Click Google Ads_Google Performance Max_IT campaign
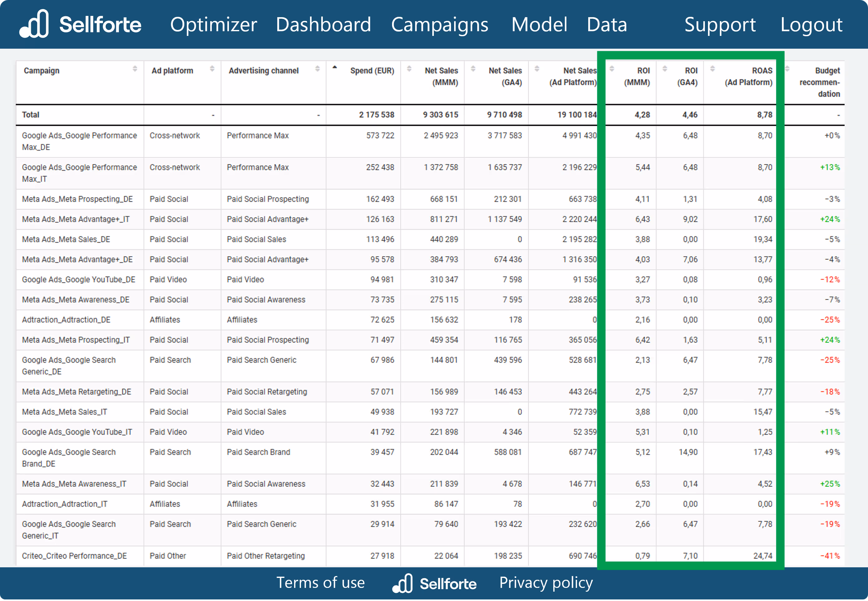This screenshot has height=601, width=868. 80,173
